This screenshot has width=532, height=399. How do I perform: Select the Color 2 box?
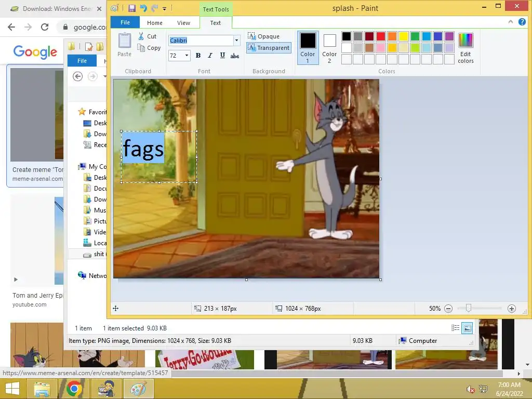coord(329,48)
